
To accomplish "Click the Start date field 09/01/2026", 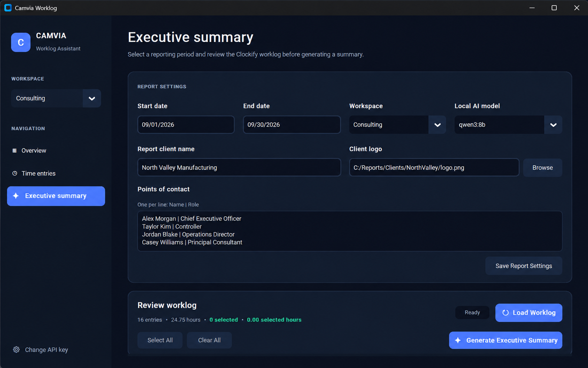I will pyautogui.click(x=186, y=125).
